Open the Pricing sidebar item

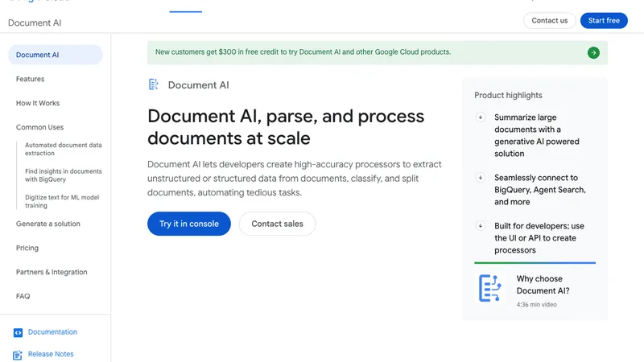27,248
